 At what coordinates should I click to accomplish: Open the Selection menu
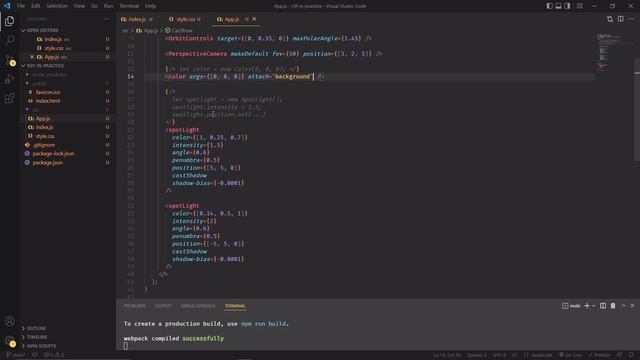coord(57,6)
